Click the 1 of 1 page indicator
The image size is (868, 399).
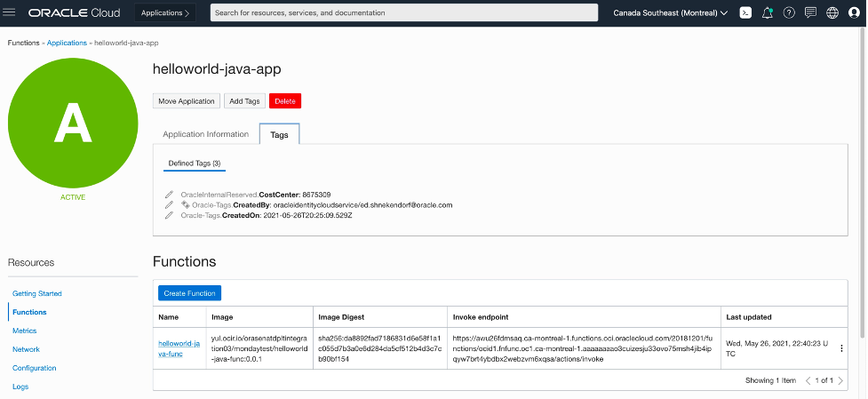pyautogui.click(x=824, y=380)
